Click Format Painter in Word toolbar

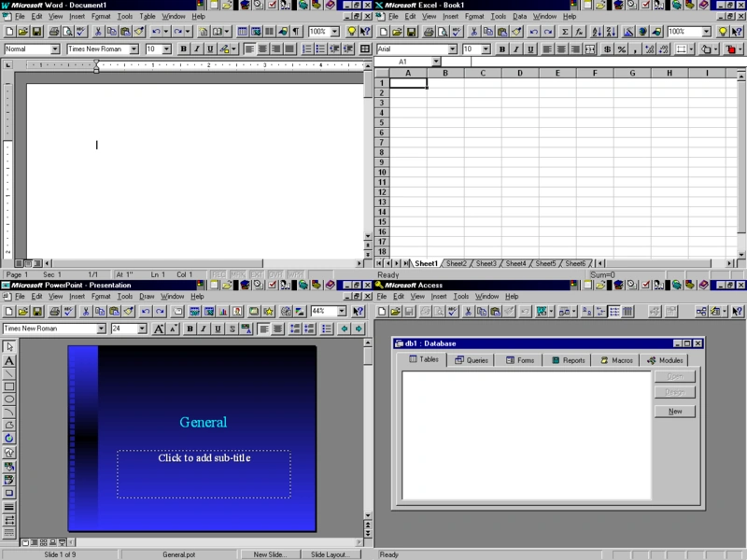(x=139, y=32)
